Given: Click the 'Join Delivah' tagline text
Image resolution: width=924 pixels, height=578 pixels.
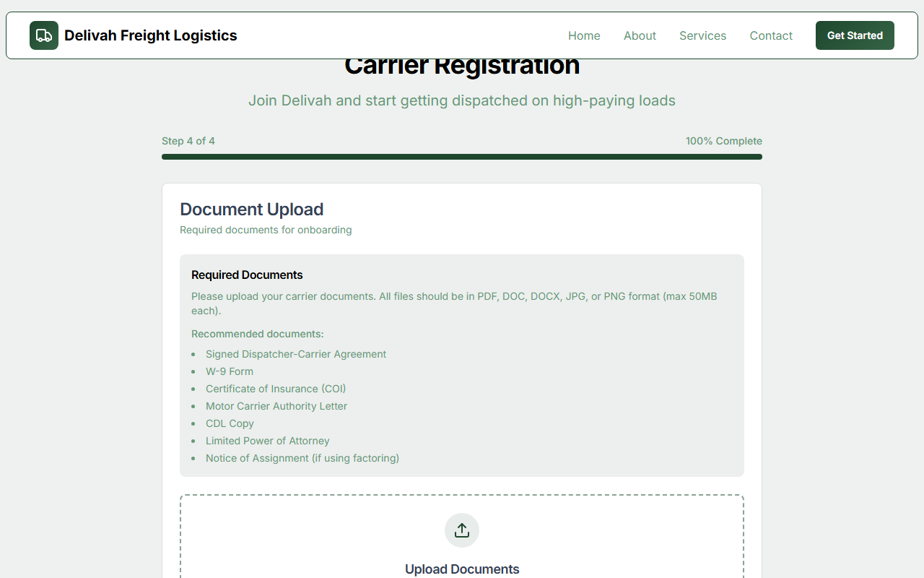Looking at the screenshot, I should click(462, 100).
